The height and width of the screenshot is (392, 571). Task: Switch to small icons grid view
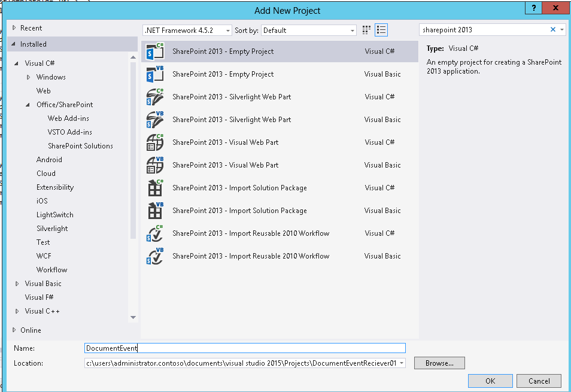click(x=366, y=30)
